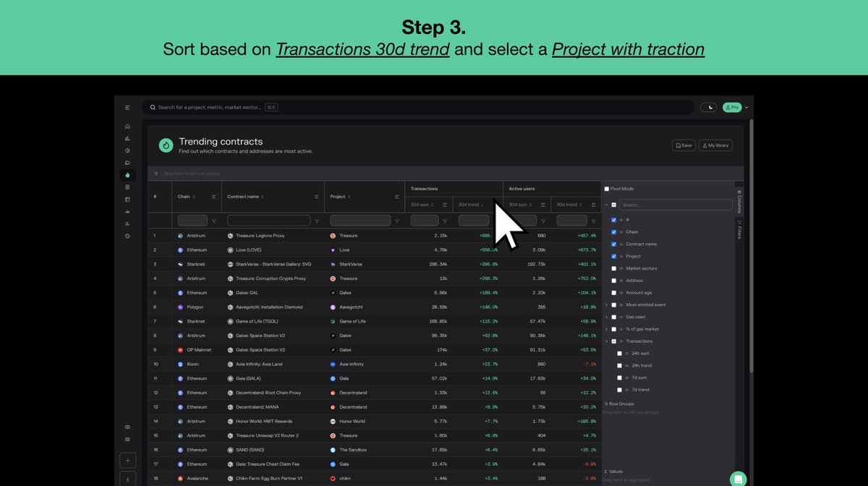Check the Market sectors column checkbox
Screen dimensions: 868x486
point(613,268)
